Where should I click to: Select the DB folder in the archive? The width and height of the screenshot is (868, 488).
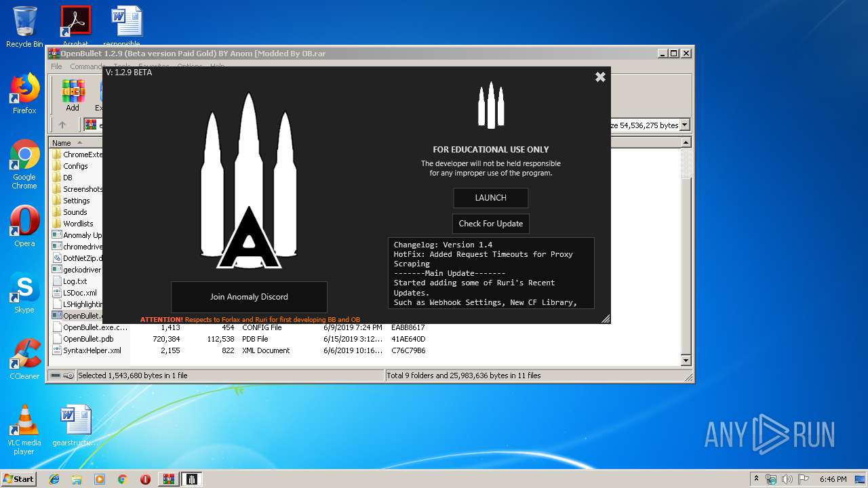(x=62, y=178)
